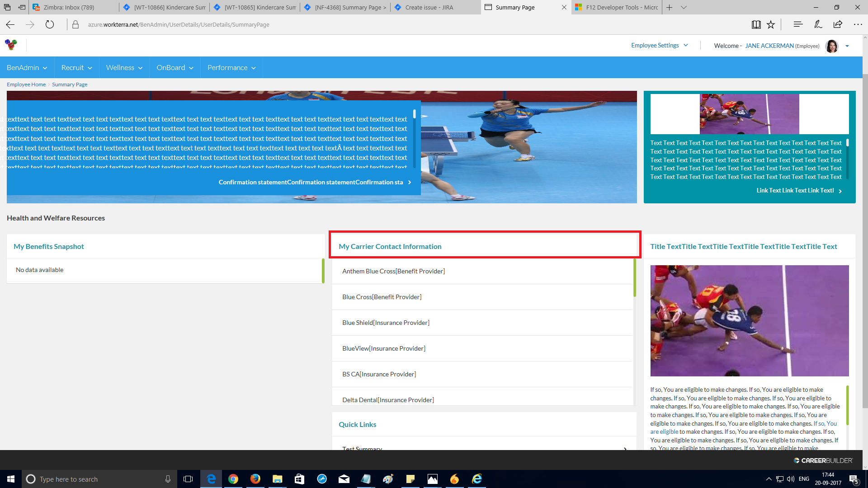Add page to favorites star icon
The height and width of the screenshot is (488, 868).
(771, 25)
